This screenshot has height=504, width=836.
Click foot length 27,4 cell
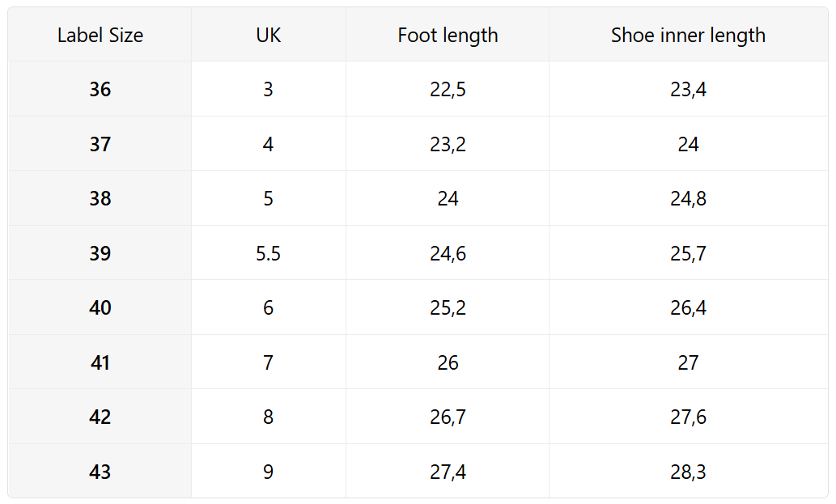[448, 472]
